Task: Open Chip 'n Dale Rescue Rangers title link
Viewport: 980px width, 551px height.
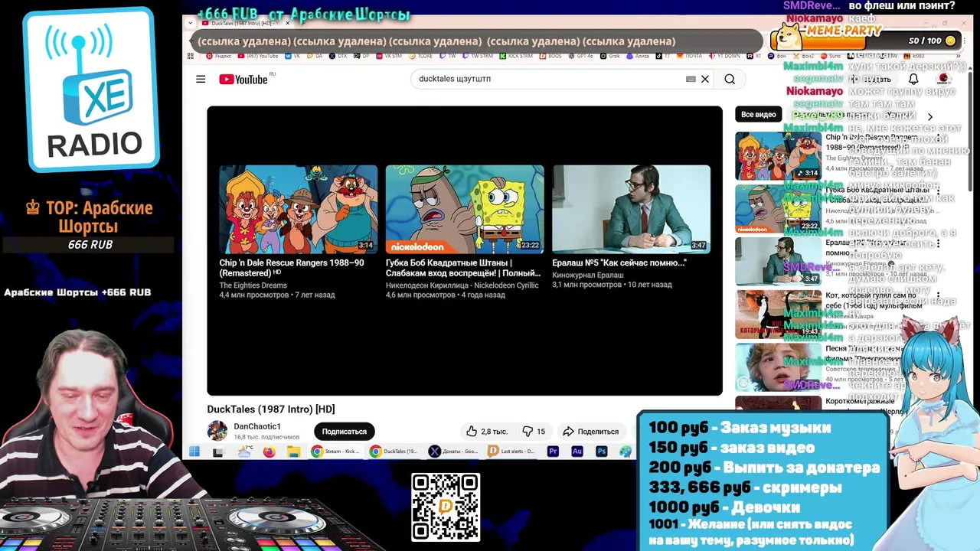Action: click(x=292, y=267)
